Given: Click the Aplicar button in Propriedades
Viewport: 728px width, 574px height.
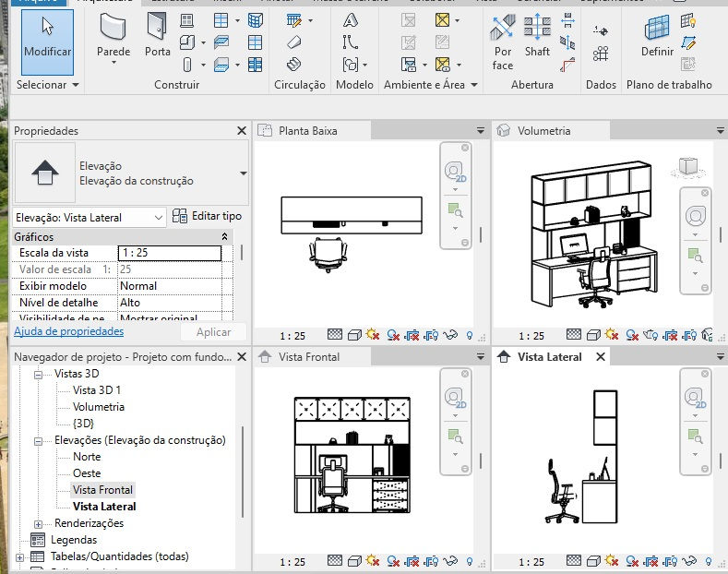Looking at the screenshot, I should point(213,332).
